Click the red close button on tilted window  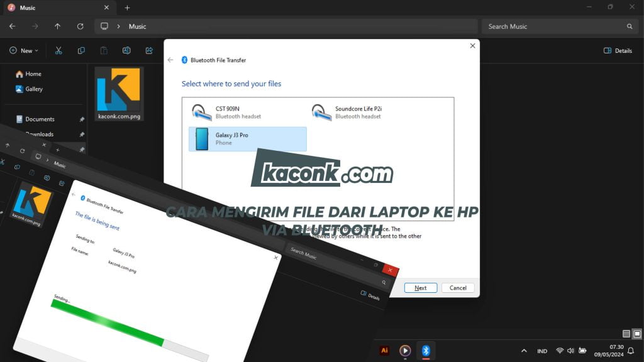click(390, 270)
